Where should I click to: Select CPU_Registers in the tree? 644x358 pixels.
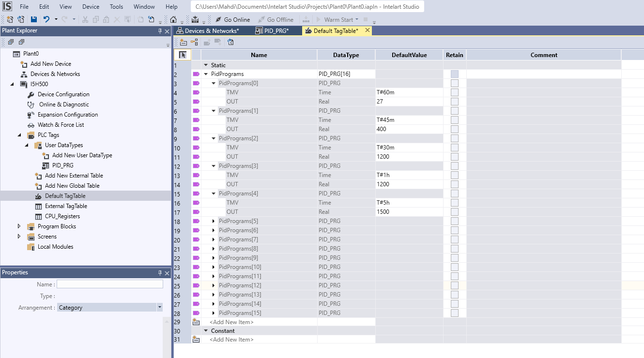tap(62, 216)
